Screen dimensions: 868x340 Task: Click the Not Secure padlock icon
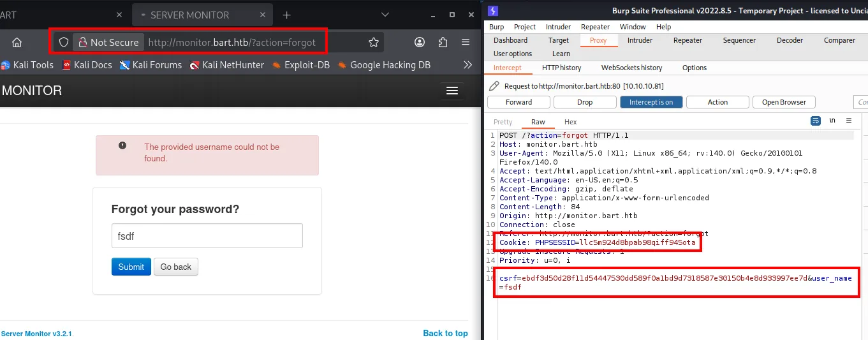tap(83, 42)
